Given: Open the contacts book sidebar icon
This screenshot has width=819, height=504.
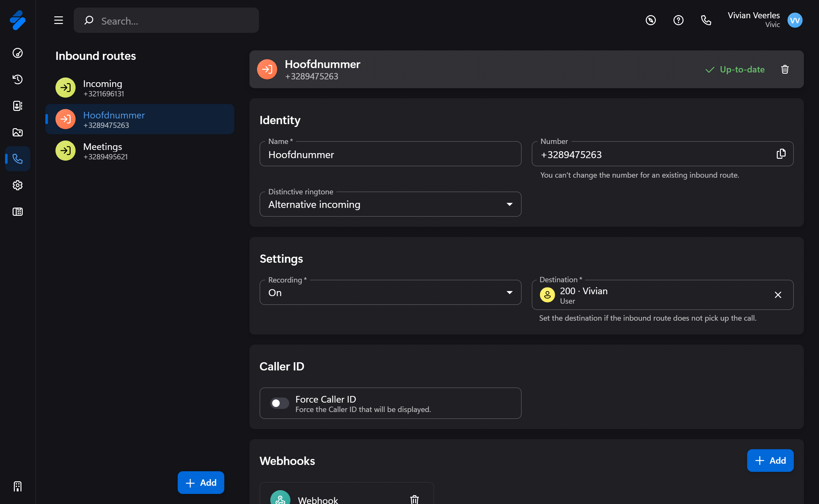Looking at the screenshot, I should pos(17,106).
